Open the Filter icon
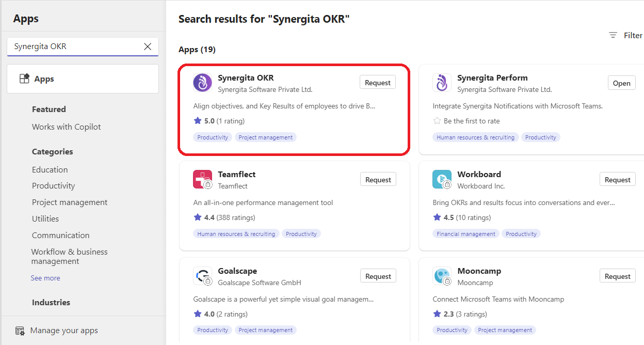644x345 pixels. click(613, 35)
